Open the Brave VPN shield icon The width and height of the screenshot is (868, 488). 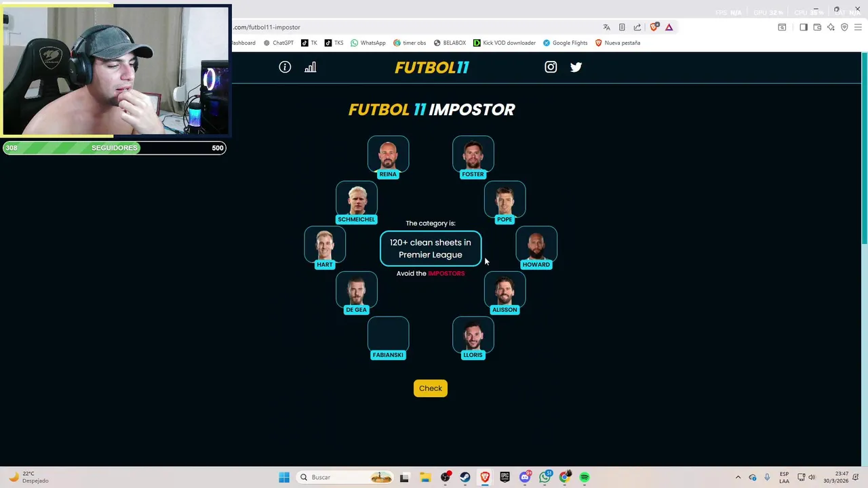(844, 27)
